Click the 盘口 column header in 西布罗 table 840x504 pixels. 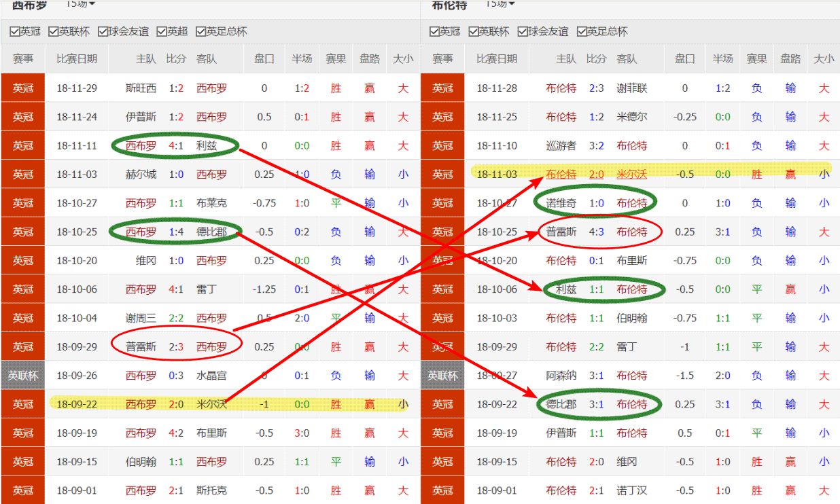(264, 59)
